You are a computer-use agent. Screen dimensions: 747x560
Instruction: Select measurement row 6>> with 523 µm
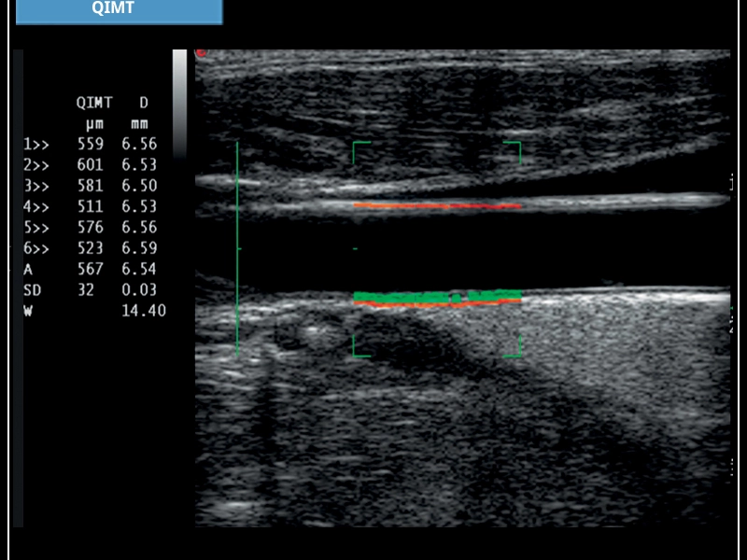[x=90, y=248]
